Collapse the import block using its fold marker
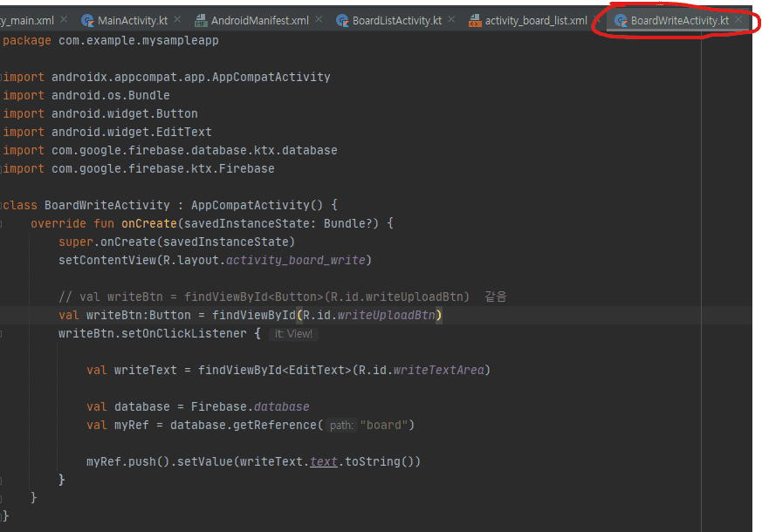Image resolution: width=762 pixels, height=532 pixels. click(x=1, y=77)
